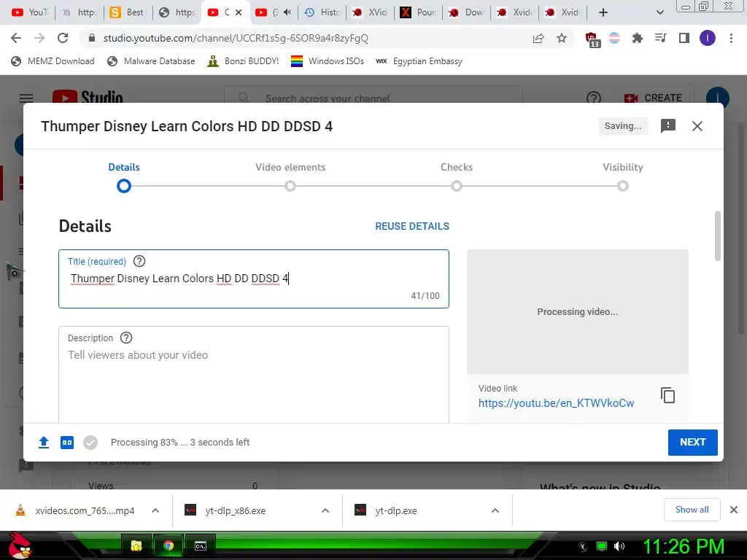The width and height of the screenshot is (747, 560).
Task: Click the browser forward arrow
Action: [x=39, y=38]
